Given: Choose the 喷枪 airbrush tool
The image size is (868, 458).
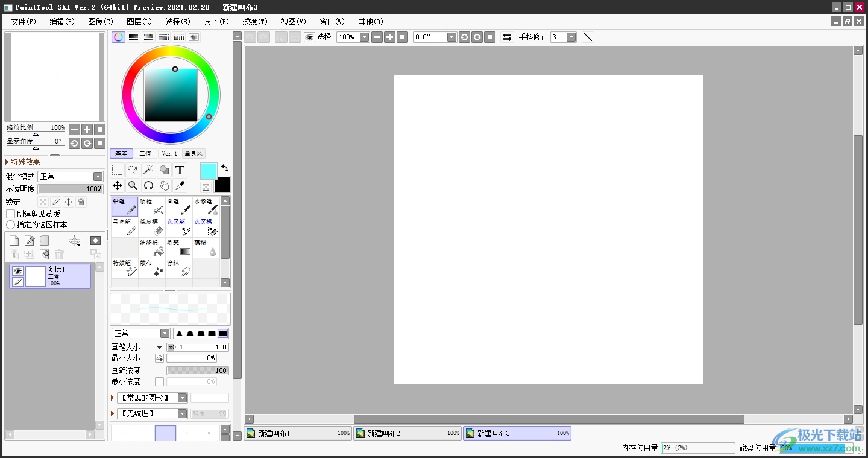Looking at the screenshot, I should [152, 206].
